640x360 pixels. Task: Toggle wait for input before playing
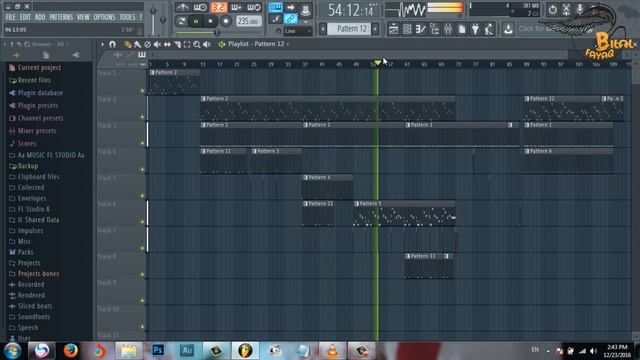point(200,7)
